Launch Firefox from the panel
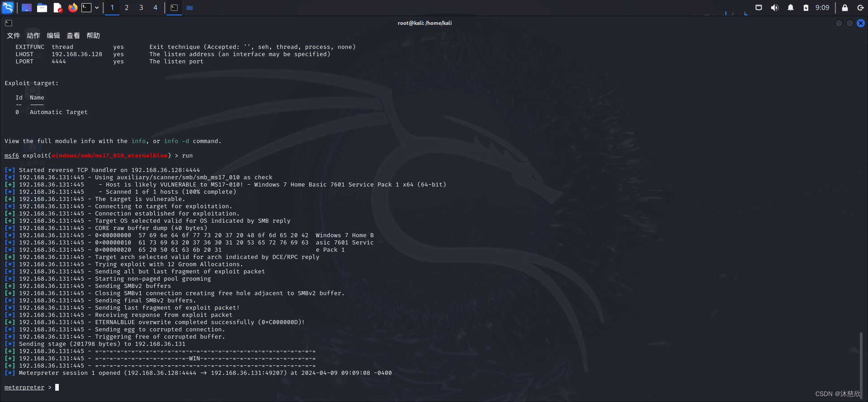868x402 pixels. click(72, 8)
